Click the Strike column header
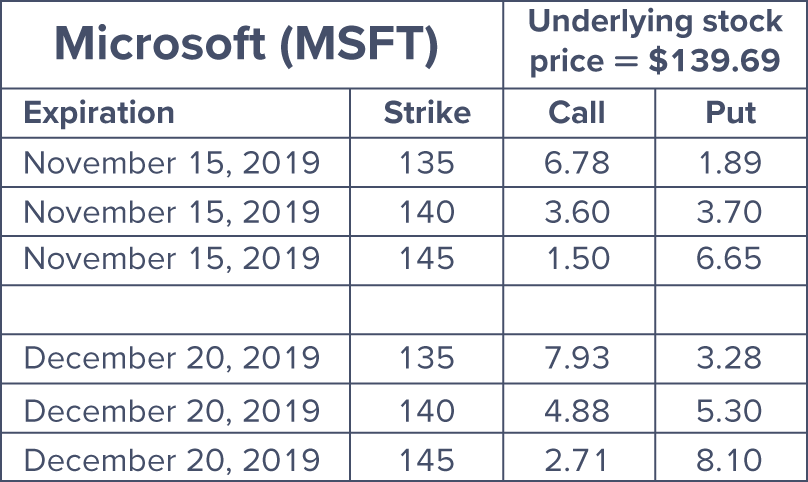The height and width of the screenshot is (482, 808). [427, 113]
